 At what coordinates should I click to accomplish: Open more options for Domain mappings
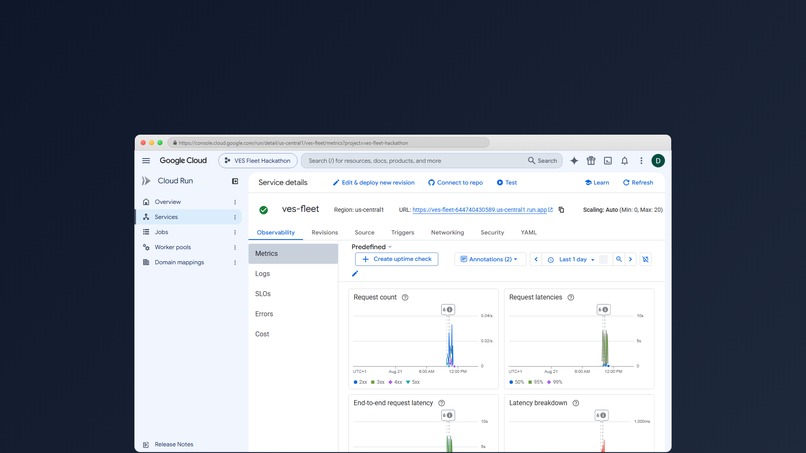235,262
